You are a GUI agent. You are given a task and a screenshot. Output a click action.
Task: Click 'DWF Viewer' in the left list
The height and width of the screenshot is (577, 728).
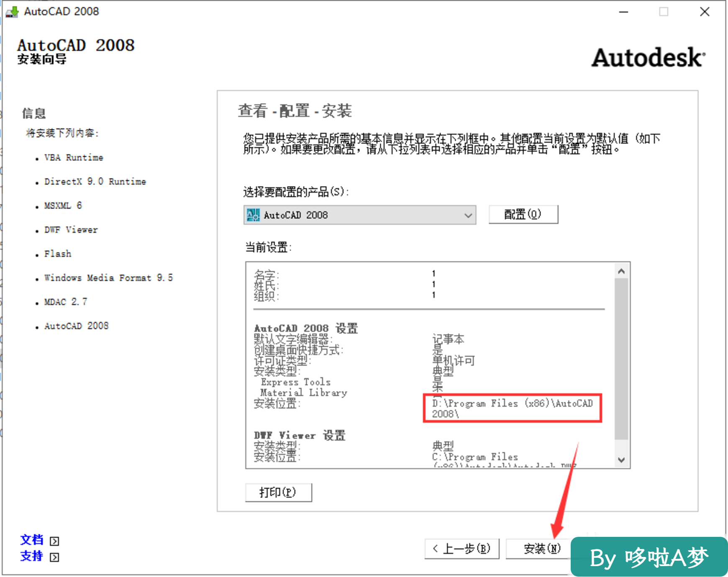pyautogui.click(x=71, y=230)
